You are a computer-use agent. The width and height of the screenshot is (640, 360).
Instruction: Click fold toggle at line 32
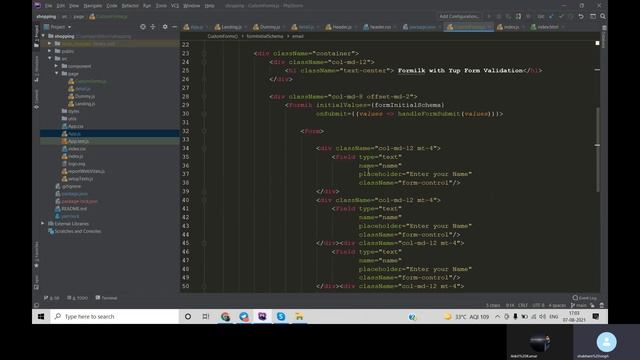204,131
